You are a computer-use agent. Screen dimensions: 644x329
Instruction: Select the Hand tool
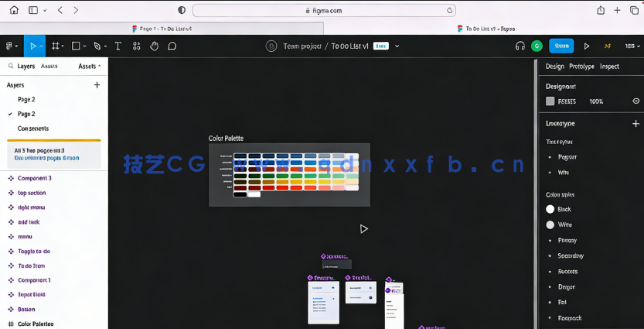[154, 46]
